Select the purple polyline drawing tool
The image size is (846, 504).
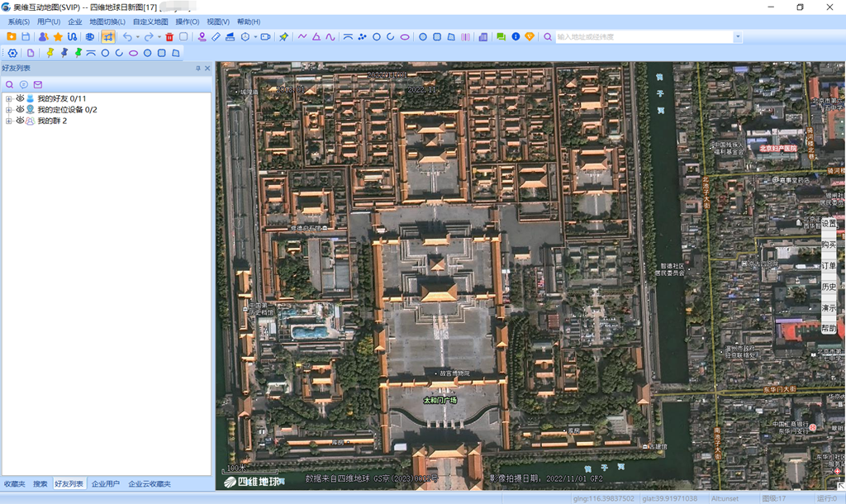point(302,36)
